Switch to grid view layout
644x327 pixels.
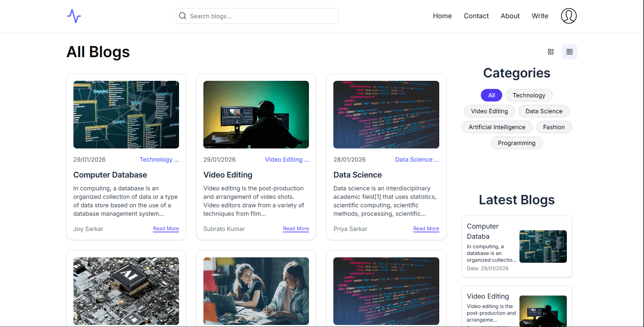570,52
